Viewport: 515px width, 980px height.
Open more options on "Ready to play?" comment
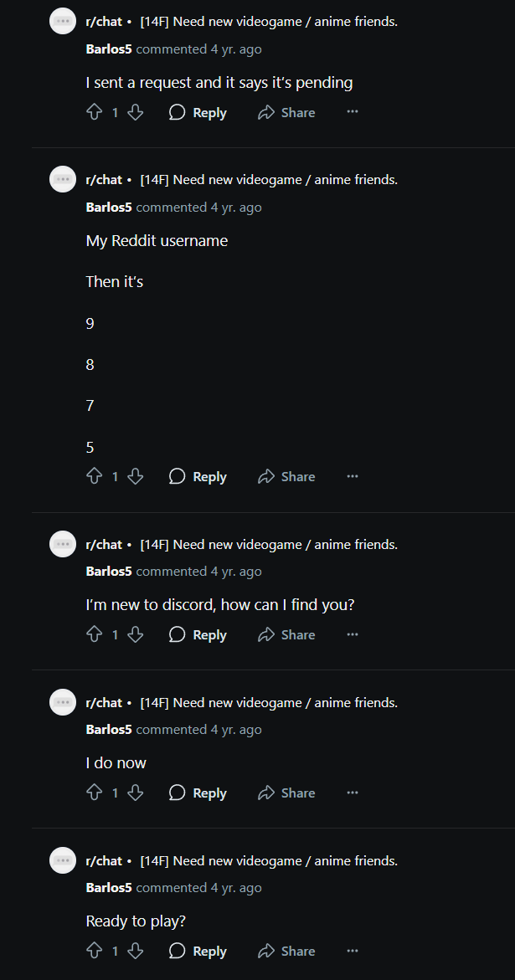coord(353,951)
